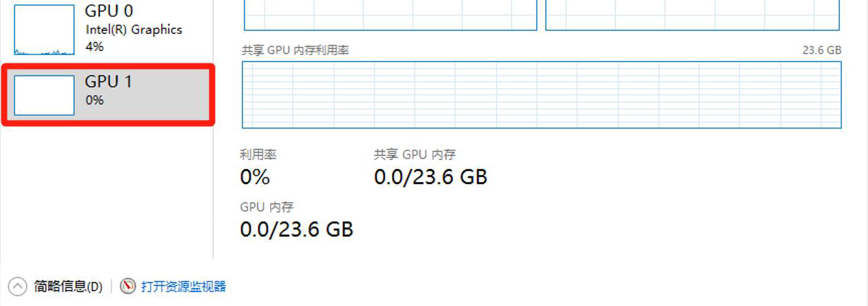This screenshot has width=868, height=306.
Task: Switch to fewer details via 简略信息(D) text
Action: coord(68,287)
